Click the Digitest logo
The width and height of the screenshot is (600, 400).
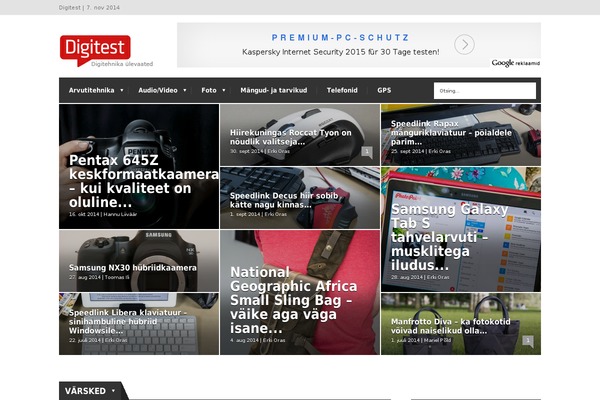tap(95, 51)
